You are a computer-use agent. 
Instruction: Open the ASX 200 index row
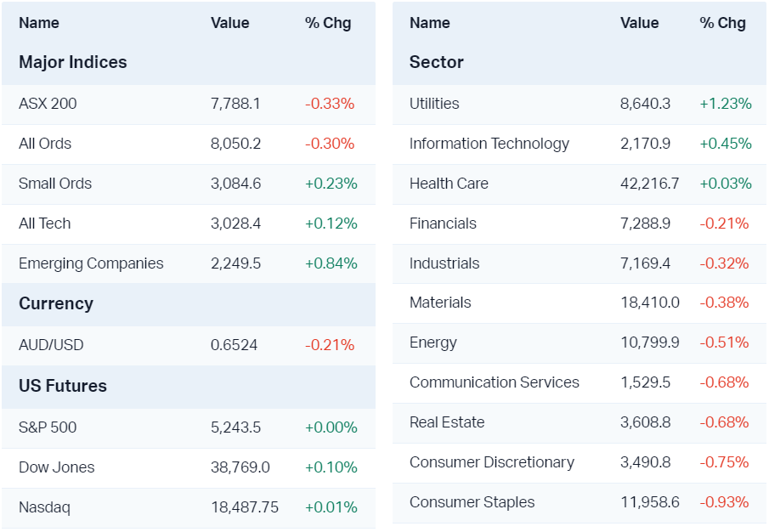point(48,104)
